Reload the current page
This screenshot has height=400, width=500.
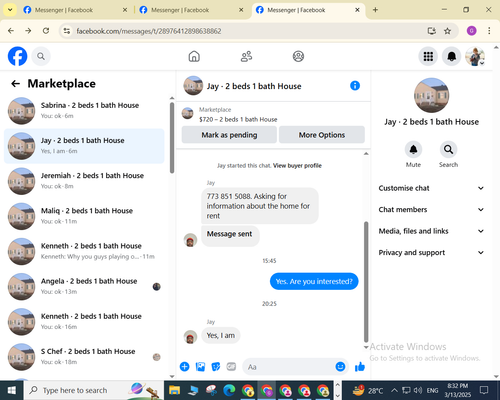46,31
